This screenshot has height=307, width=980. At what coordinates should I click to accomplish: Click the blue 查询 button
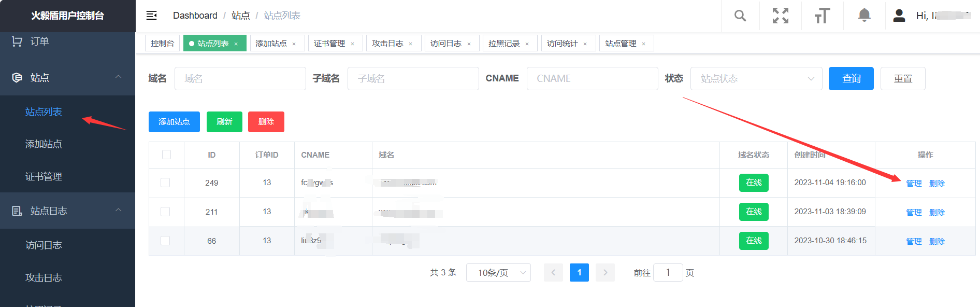click(851, 78)
